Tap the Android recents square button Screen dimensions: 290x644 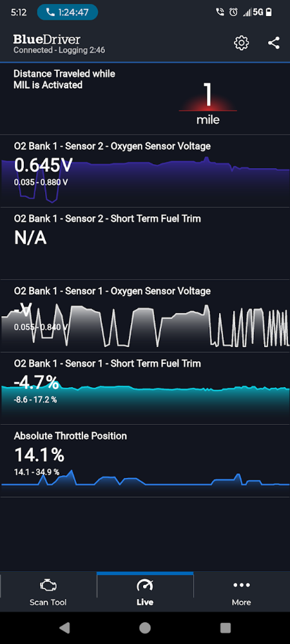click(226, 627)
